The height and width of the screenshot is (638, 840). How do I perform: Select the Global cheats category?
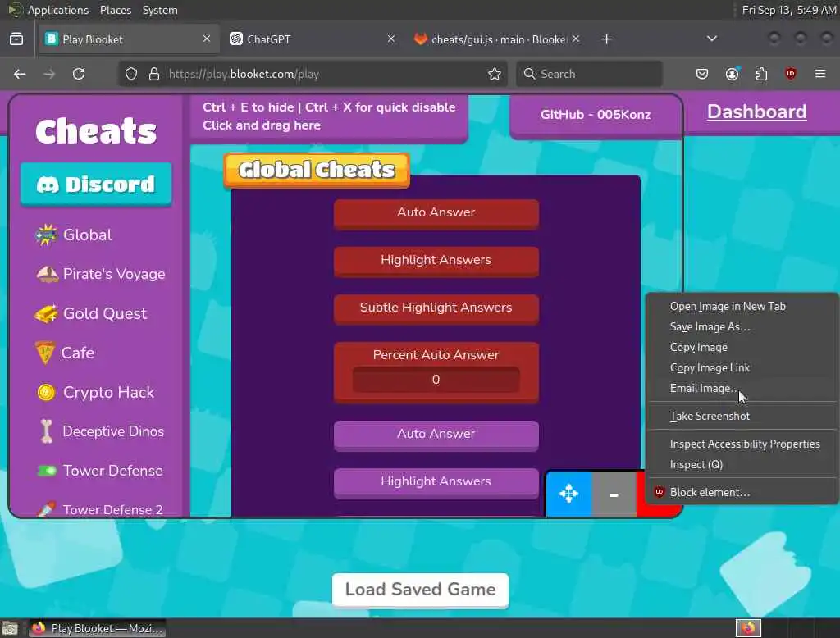[x=74, y=235]
